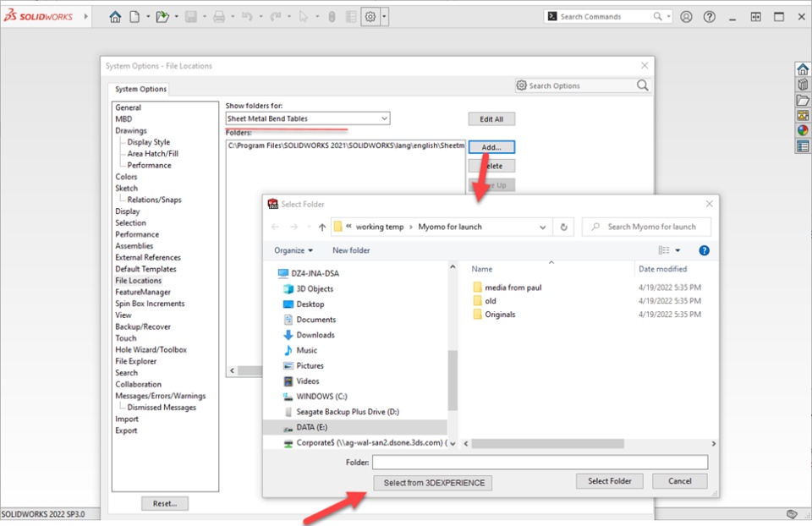812x526 pixels.
Task: Open Custom Properties task pane icon
Action: point(803,146)
